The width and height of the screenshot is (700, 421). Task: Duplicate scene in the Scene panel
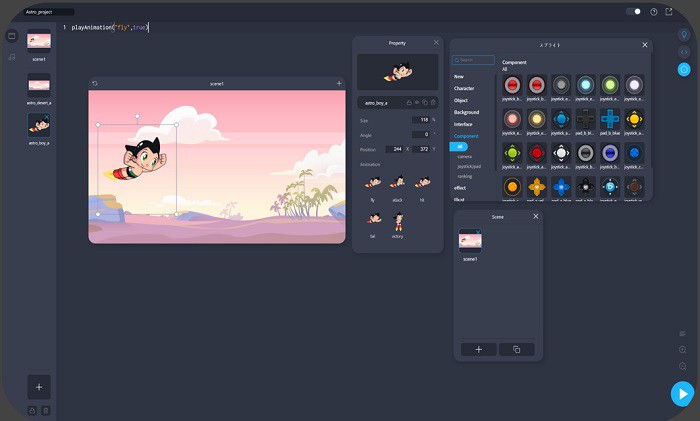517,349
